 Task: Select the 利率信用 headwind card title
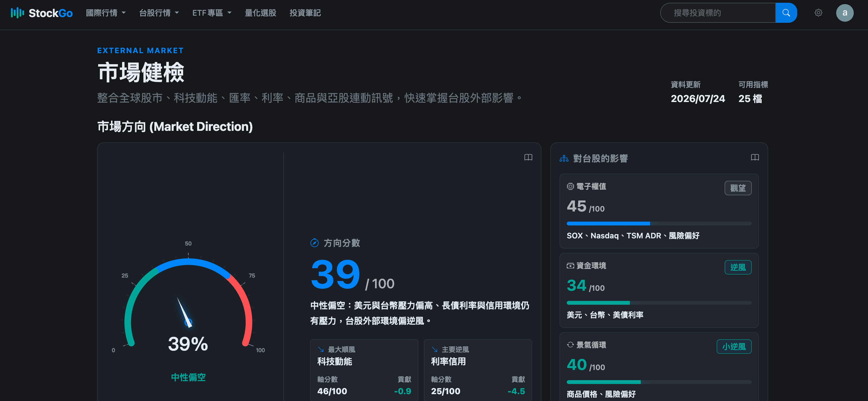(x=449, y=362)
